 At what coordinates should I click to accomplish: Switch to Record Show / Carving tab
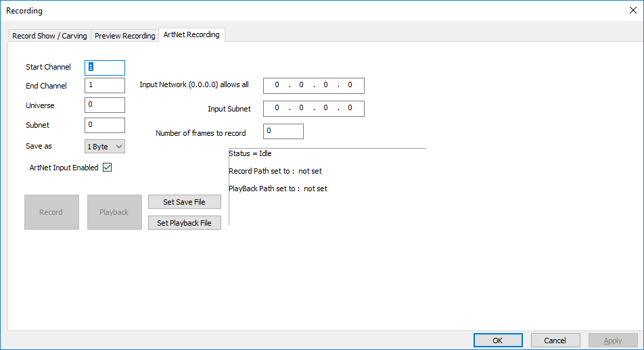coord(49,36)
